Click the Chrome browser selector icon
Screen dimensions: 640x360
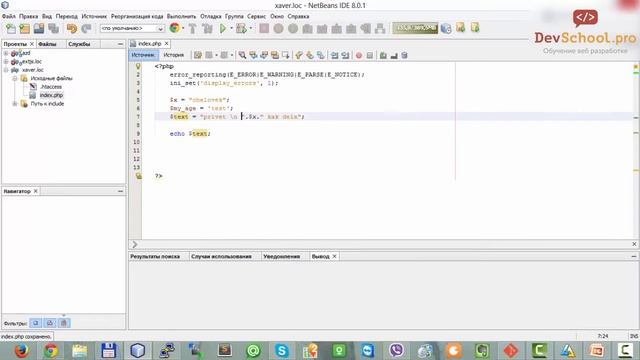point(174,28)
